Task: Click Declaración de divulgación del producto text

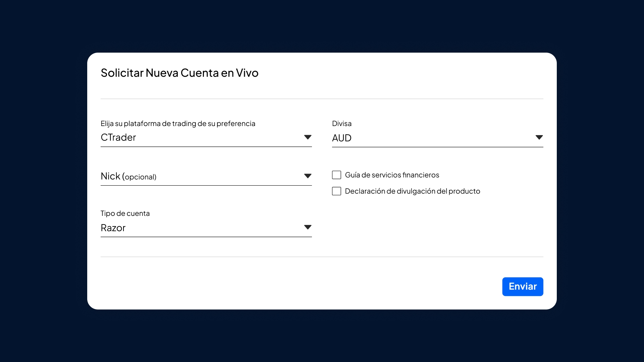Action: 412,191
